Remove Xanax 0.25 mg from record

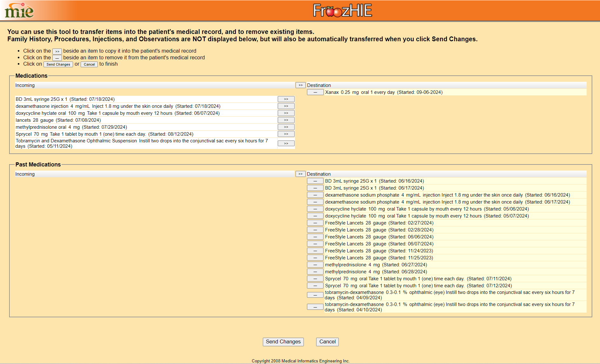315,92
